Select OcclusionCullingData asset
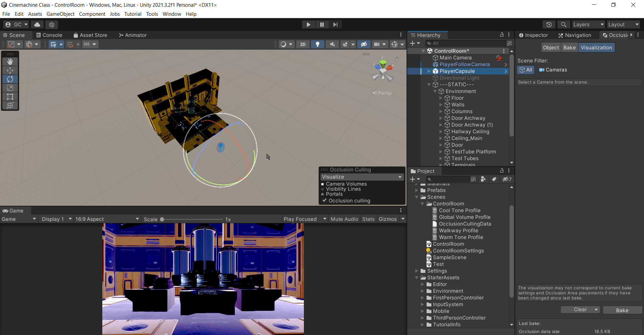Screen dimensions: 644x335 [x=462, y=224]
